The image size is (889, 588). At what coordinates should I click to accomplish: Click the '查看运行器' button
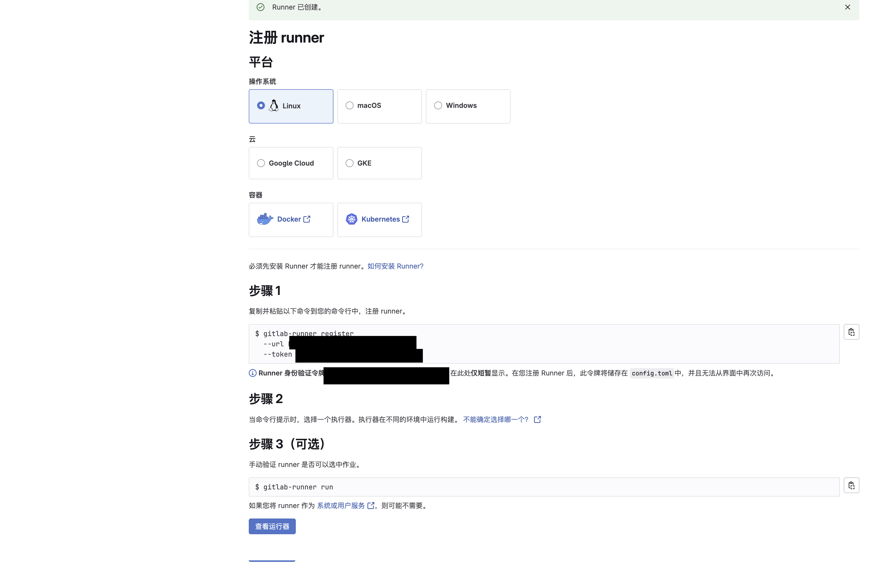pos(272,527)
